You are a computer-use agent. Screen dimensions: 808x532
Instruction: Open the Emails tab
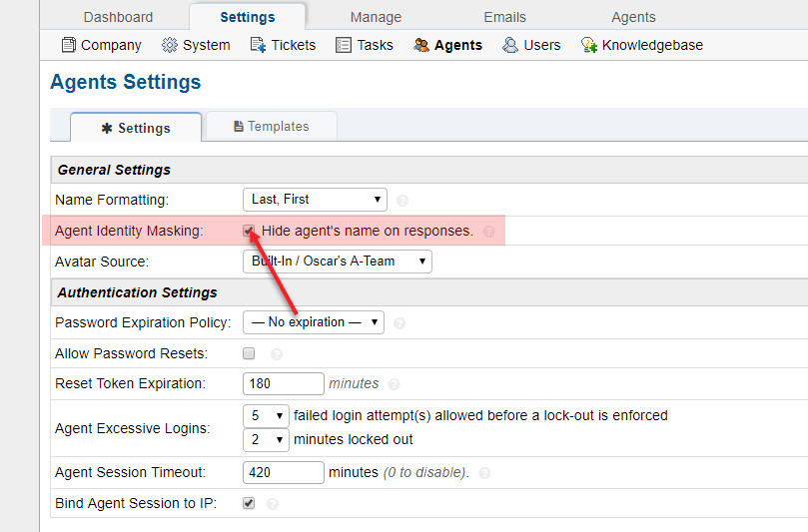point(505,17)
